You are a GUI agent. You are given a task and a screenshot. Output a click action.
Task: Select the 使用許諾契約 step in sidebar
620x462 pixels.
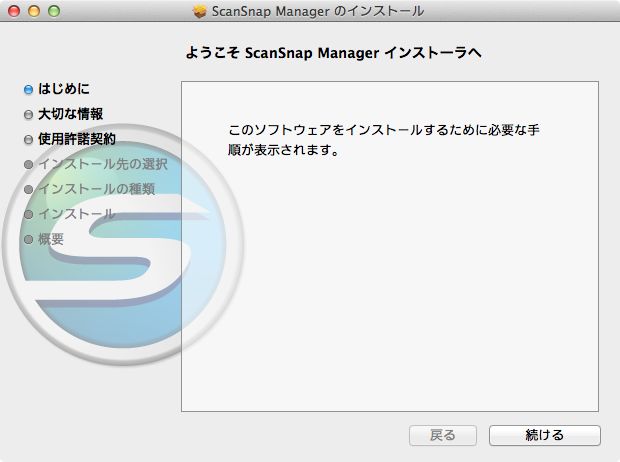77,139
